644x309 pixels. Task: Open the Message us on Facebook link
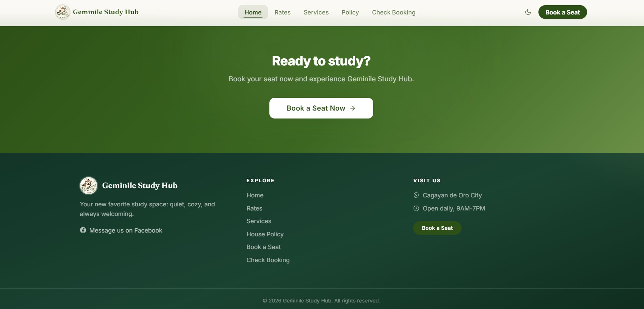121,230
